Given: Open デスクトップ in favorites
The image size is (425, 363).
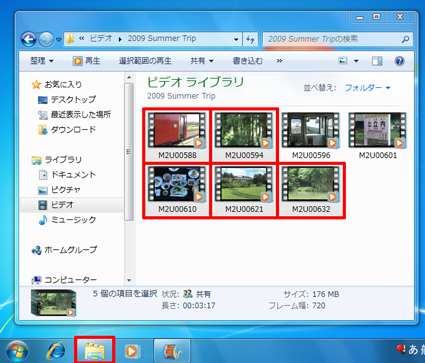Looking at the screenshot, I should point(67,100).
